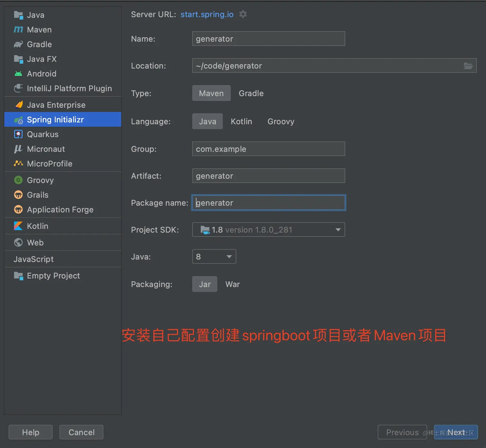Select Java in project list
This screenshot has width=486, height=448.
(63, 15)
